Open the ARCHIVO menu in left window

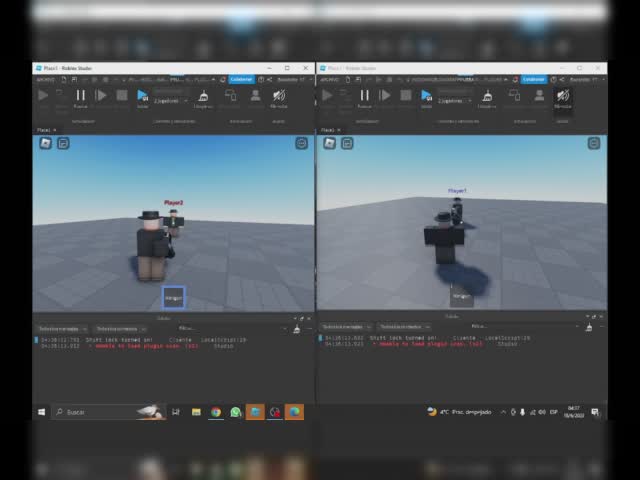[x=45, y=80]
